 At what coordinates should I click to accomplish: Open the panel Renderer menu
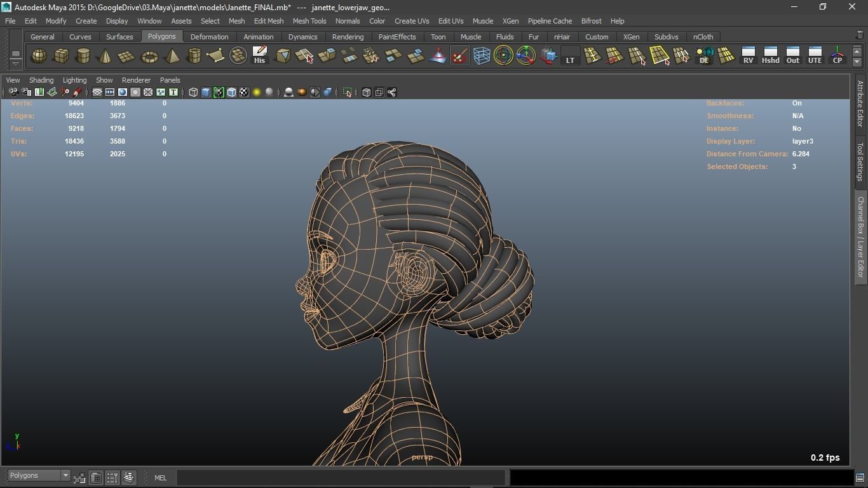136,80
